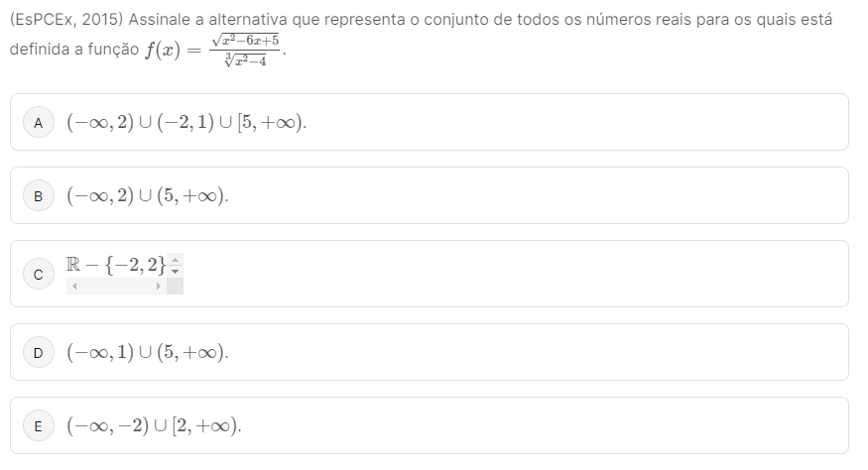Click the down scroll arrow in option C
This screenshot has width=868, height=470.
click(175, 272)
